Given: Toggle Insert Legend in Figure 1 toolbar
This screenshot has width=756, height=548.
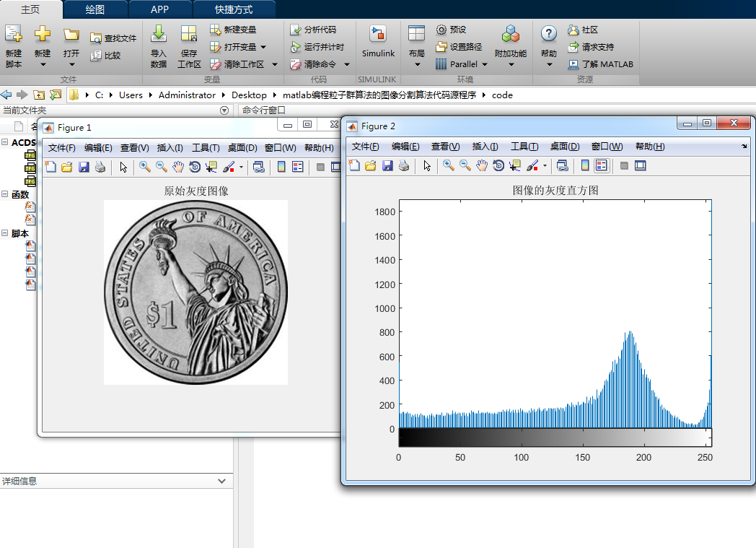Looking at the screenshot, I should 298,167.
